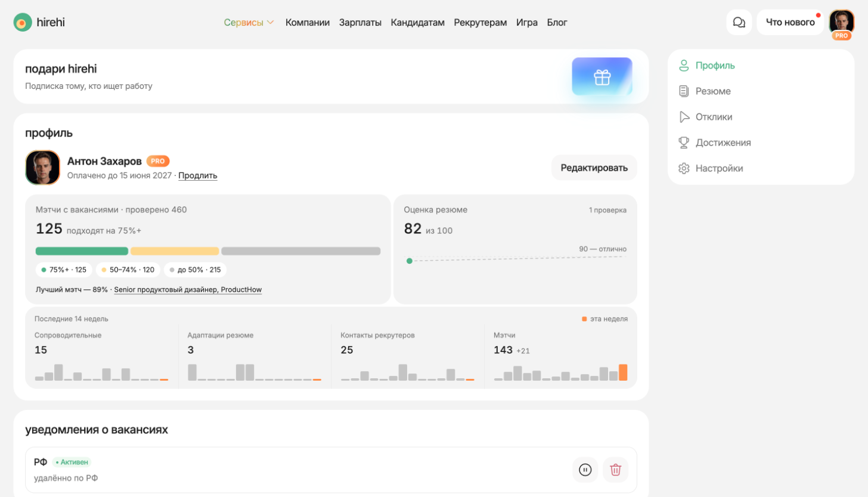This screenshot has height=497, width=868.
Task: Pause the РФ vacancy notification
Action: coord(585,470)
